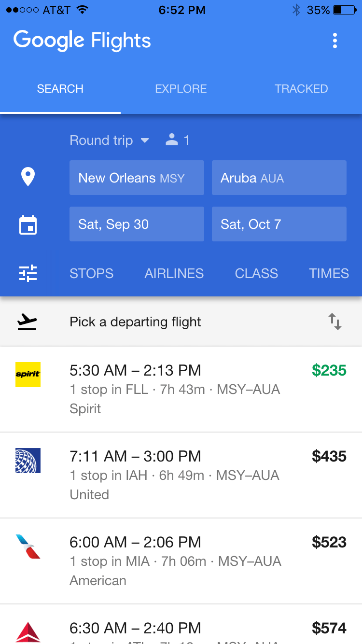Open the filters slider icon
The image size is (362, 644).
point(28,273)
